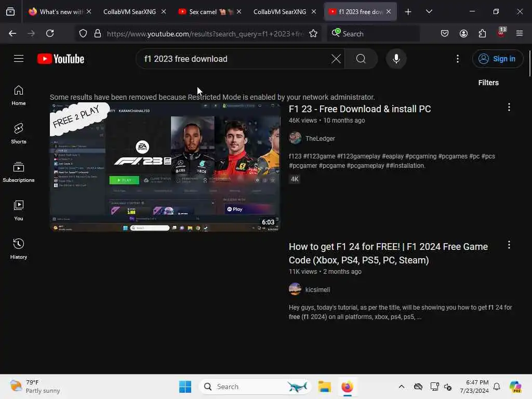The height and width of the screenshot is (399, 532).
Task: Open Firefox from the taskbar
Action: 347,387
